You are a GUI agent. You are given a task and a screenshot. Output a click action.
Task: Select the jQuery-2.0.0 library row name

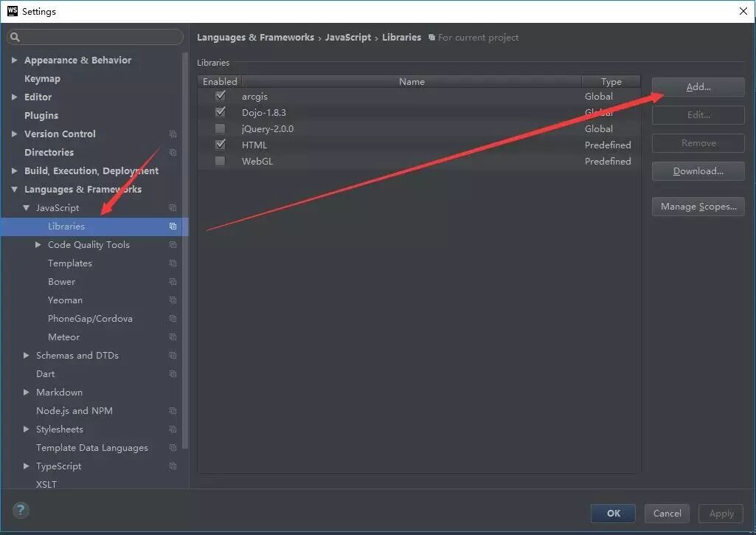tap(268, 129)
